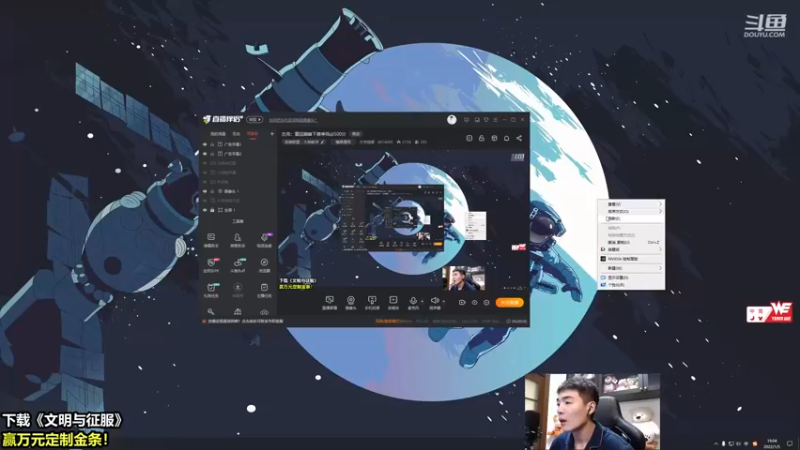The height and width of the screenshot is (450, 800).
Task: Click the lock icon in the stream info bar
Action: point(482,138)
